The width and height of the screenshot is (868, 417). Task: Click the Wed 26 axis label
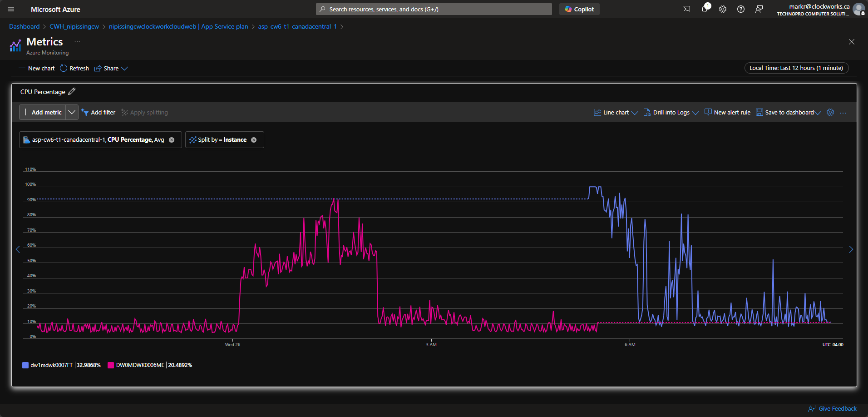pos(232,344)
